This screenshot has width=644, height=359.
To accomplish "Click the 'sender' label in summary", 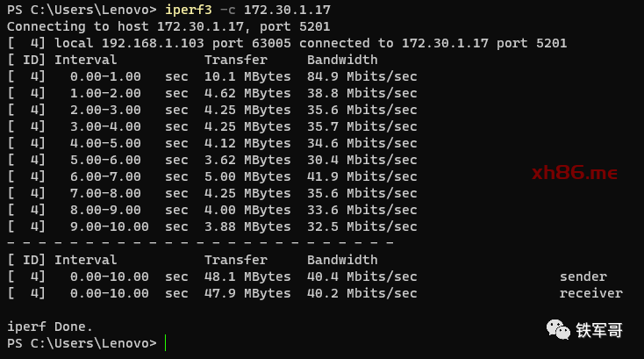I will 583,276.
